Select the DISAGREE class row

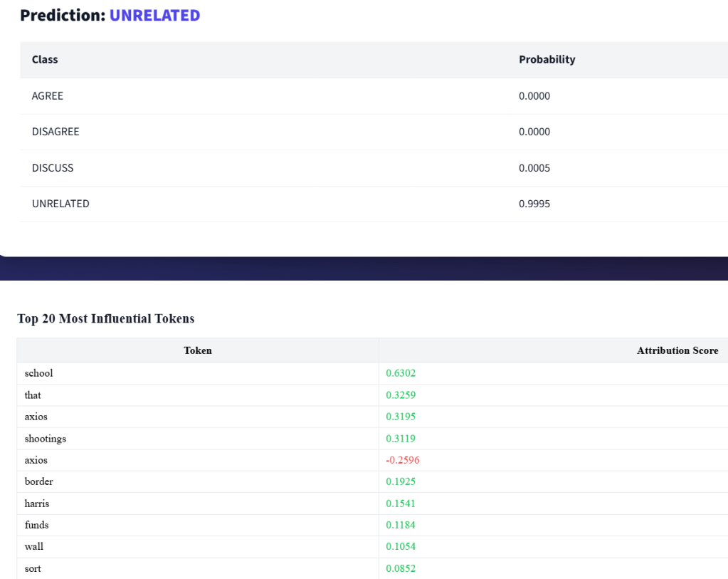[x=56, y=132]
